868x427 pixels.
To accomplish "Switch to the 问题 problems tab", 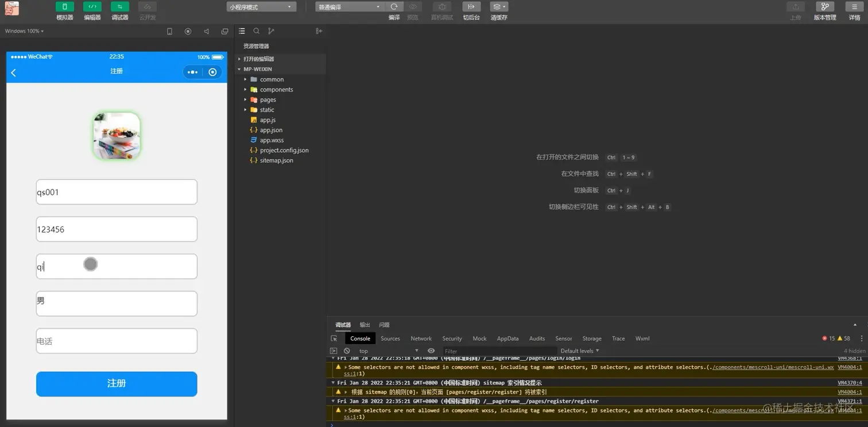I will tap(384, 325).
